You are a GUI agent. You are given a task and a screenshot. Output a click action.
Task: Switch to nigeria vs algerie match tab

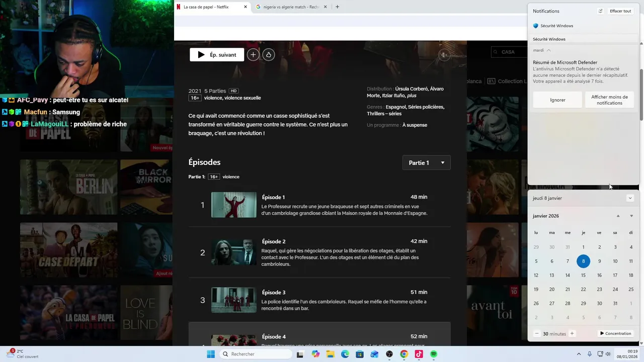tap(292, 7)
